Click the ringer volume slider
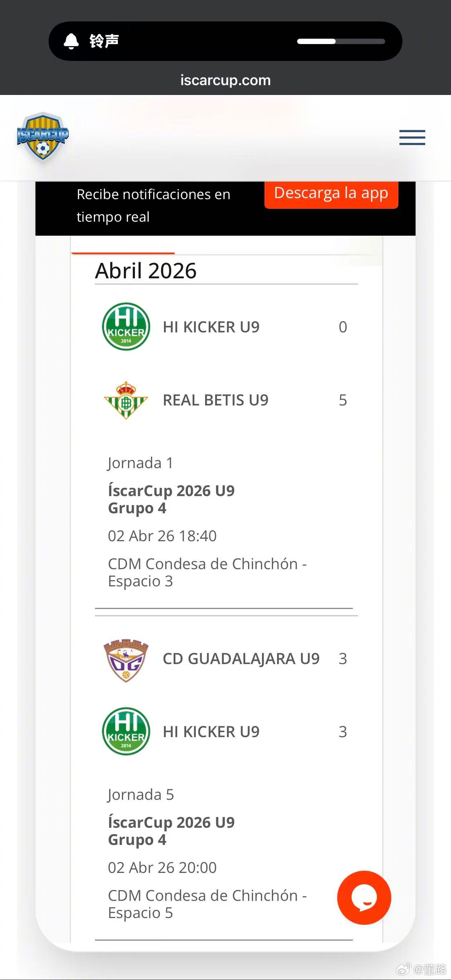Image resolution: width=451 pixels, height=980 pixels. tap(341, 42)
